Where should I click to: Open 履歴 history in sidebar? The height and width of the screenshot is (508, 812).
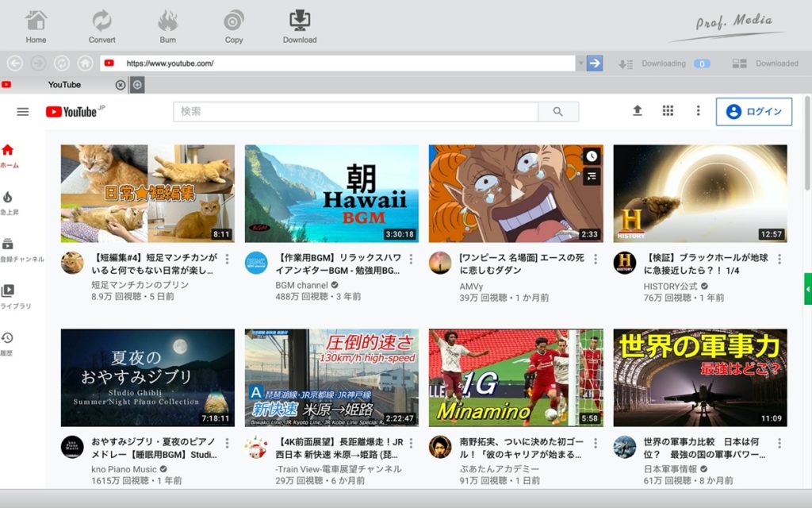6,344
